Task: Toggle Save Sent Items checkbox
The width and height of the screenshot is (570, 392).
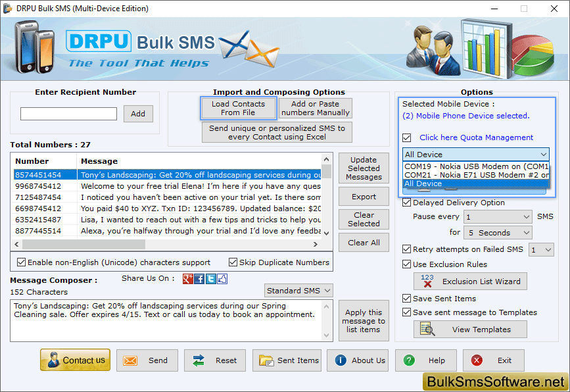Action: pyautogui.click(x=407, y=299)
